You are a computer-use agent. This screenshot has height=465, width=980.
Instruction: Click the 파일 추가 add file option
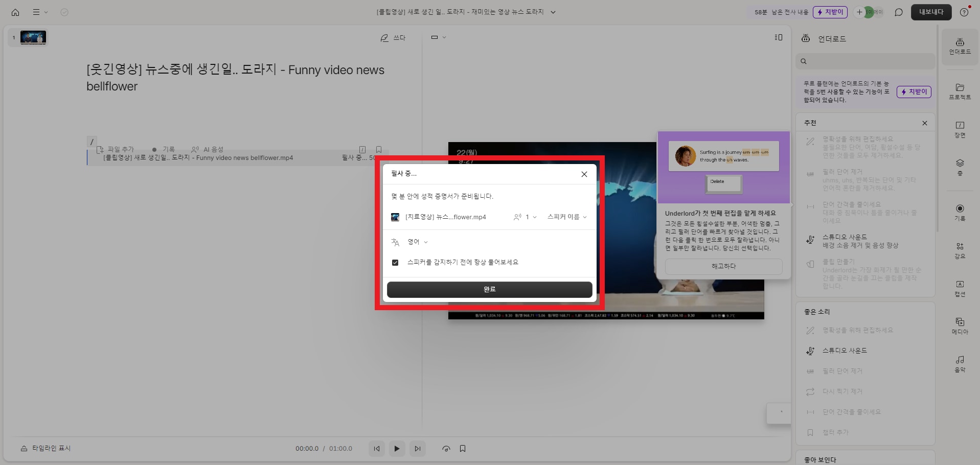tap(116, 149)
